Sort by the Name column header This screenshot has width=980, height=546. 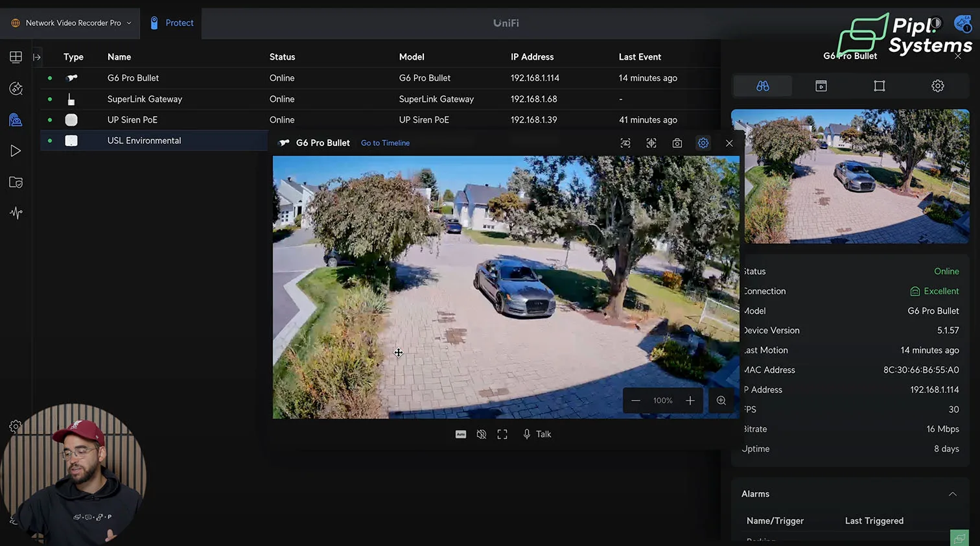point(119,57)
